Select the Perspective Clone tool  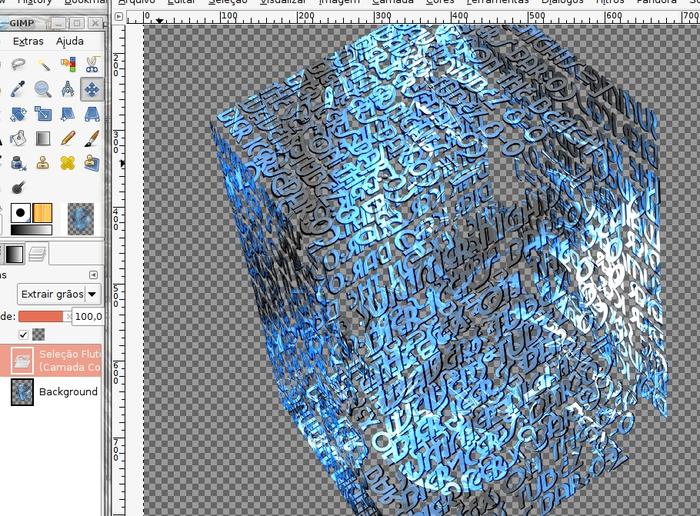(x=92, y=163)
